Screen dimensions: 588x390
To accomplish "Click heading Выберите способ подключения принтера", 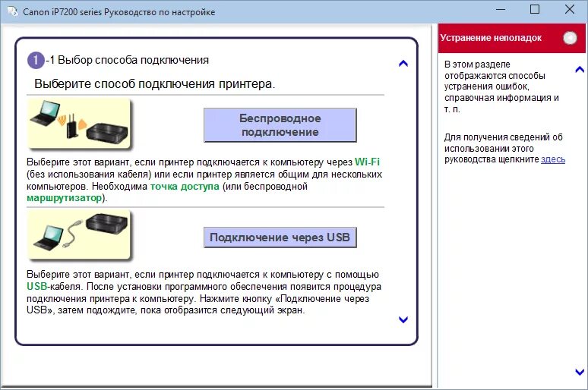I will pyautogui.click(x=154, y=84).
